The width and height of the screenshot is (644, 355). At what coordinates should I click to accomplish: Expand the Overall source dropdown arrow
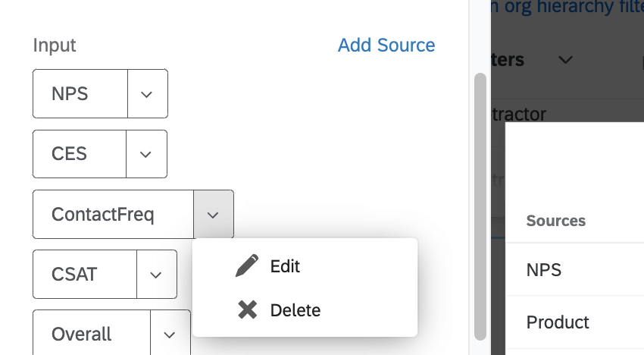[170, 335]
